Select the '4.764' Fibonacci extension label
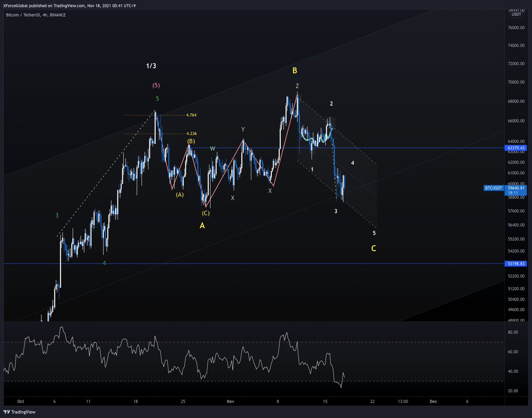The height and width of the screenshot is (418, 532). click(192, 115)
